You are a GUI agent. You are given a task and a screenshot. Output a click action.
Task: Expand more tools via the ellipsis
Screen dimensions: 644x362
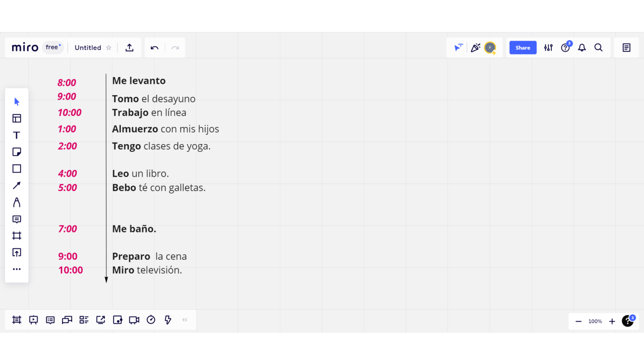[x=17, y=269]
